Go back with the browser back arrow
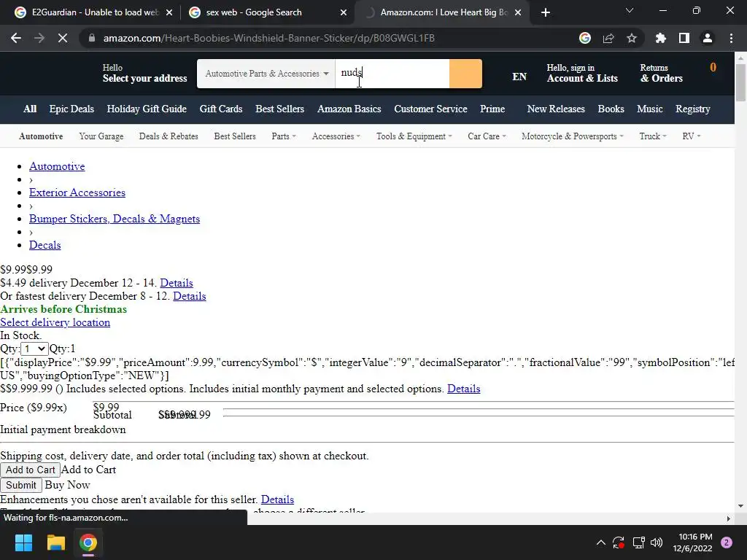The width and height of the screenshot is (747, 560). [x=16, y=38]
